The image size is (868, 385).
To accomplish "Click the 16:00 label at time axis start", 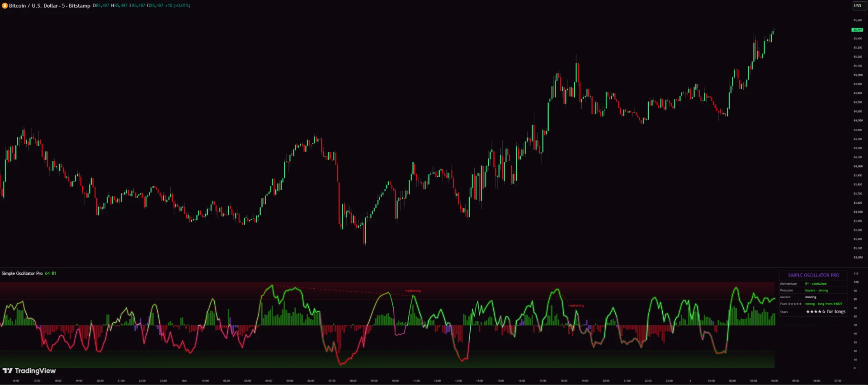I will click(16, 381).
